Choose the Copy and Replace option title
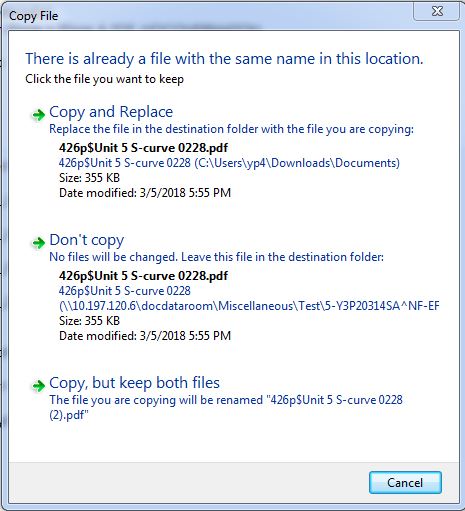Image resolution: width=465 pixels, height=511 pixels. 111,112
